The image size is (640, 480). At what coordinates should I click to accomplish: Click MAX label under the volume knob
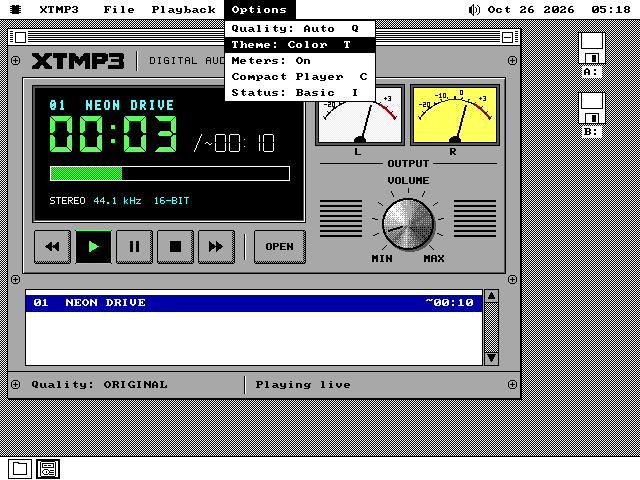(434, 259)
